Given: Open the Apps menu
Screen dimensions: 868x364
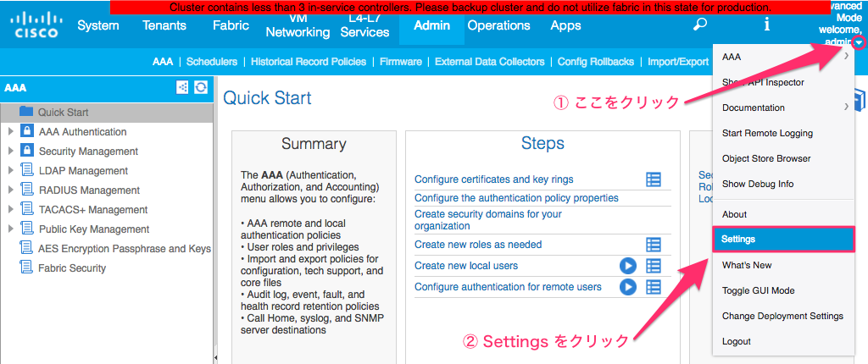Looking at the screenshot, I should [565, 25].
